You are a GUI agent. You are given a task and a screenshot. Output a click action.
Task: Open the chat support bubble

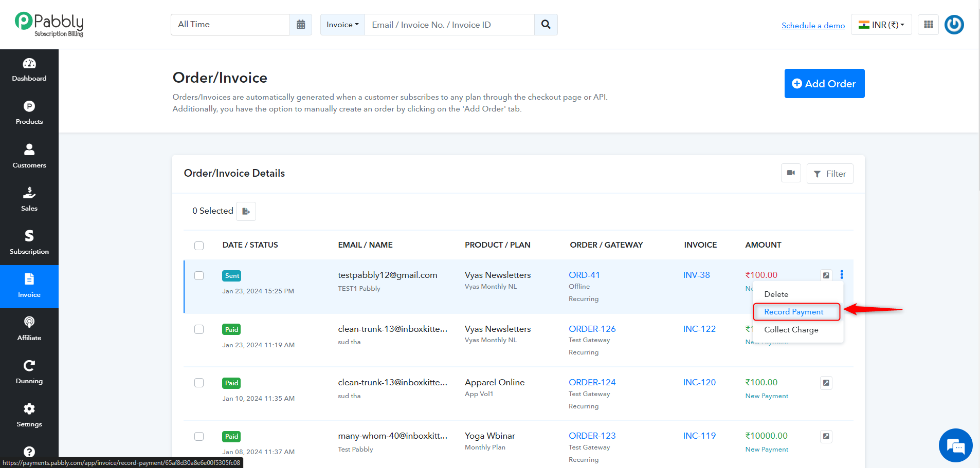(955, 445)
